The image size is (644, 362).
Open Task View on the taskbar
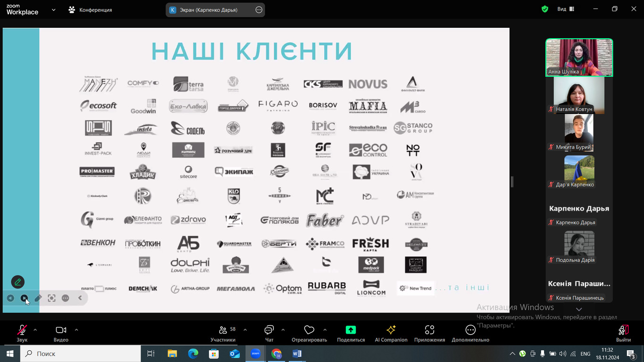click(151, 354)
